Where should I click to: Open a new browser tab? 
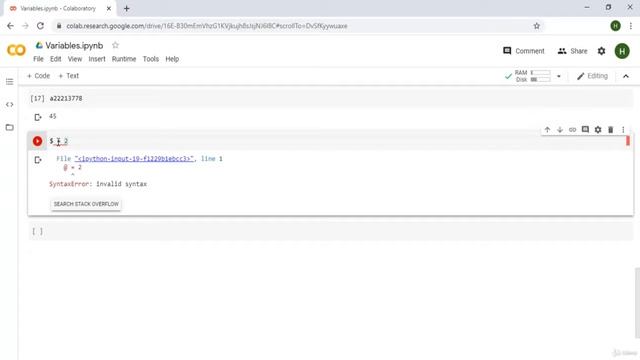(127, 8)
